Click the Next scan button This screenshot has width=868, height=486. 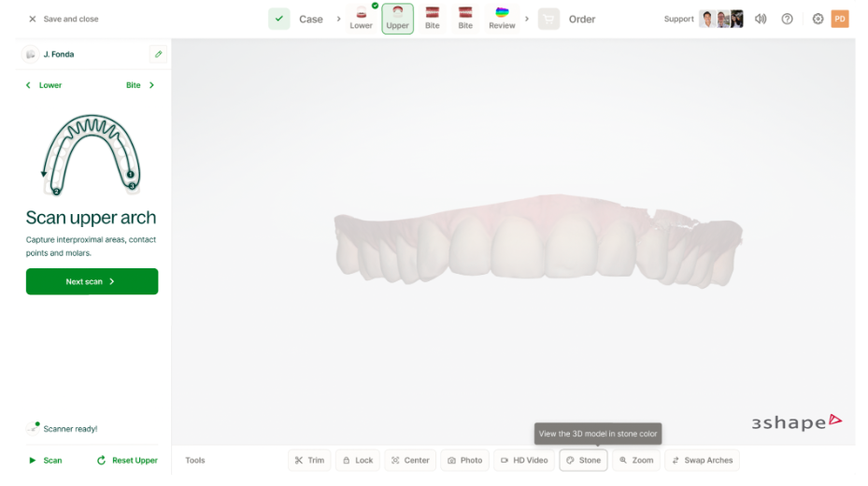click(x=92, y=281)
